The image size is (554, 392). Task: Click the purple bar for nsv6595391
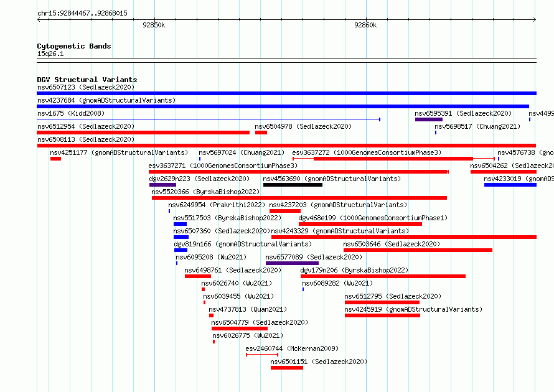(429, 119)
